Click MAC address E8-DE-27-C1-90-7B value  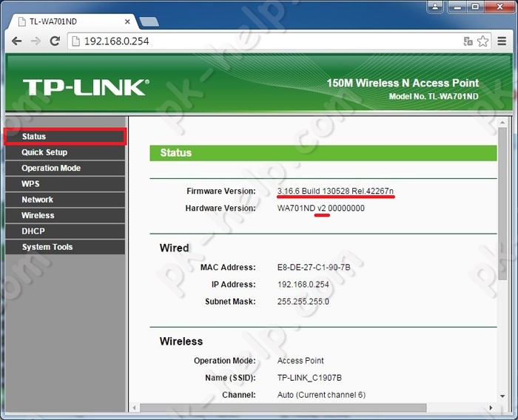[x=314, y=268]
